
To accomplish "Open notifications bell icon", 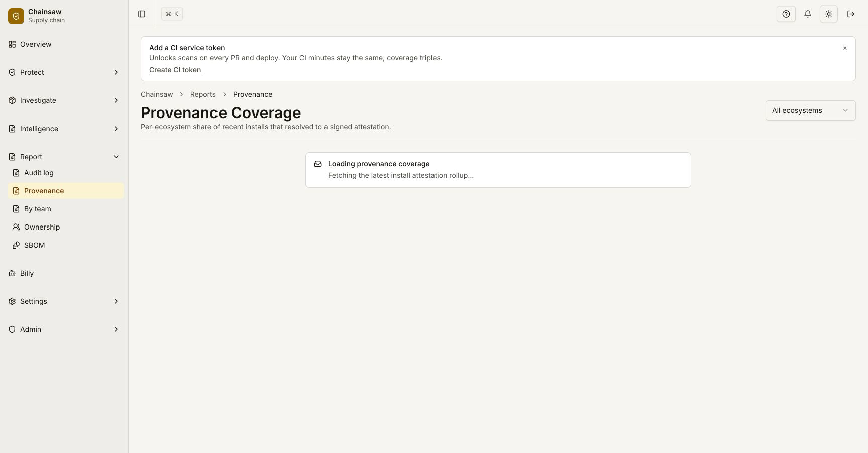I will point(808,14).
